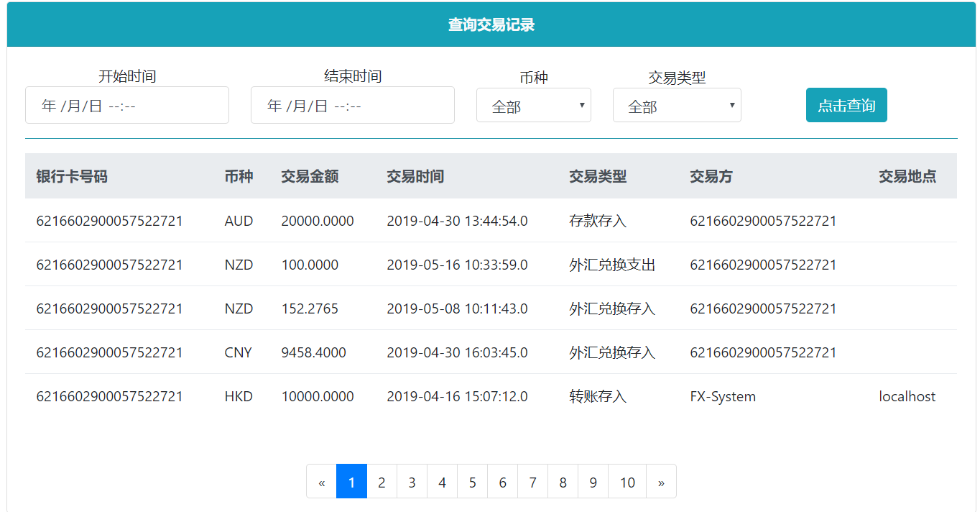Select the AUD currency cell

(239, 221)
